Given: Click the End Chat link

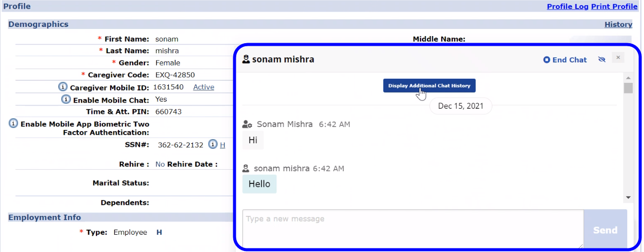Looking at the screenshot, I should tap(569, 60).
